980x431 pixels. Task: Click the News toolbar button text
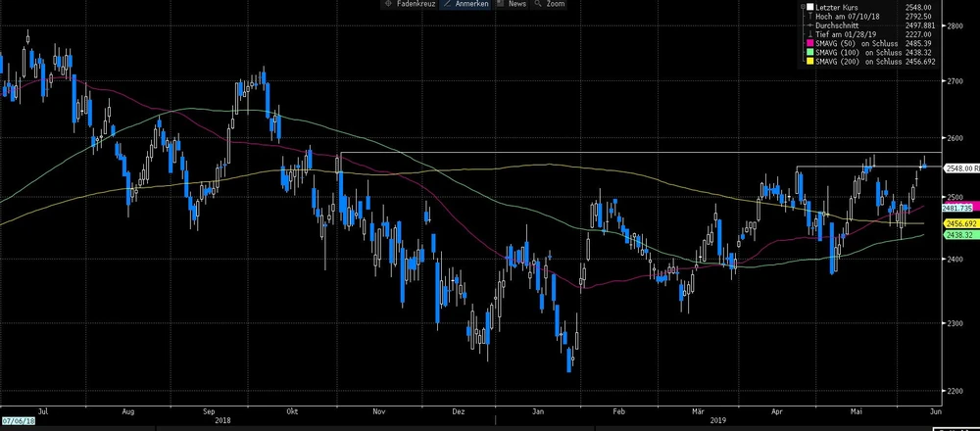(517, 5)
